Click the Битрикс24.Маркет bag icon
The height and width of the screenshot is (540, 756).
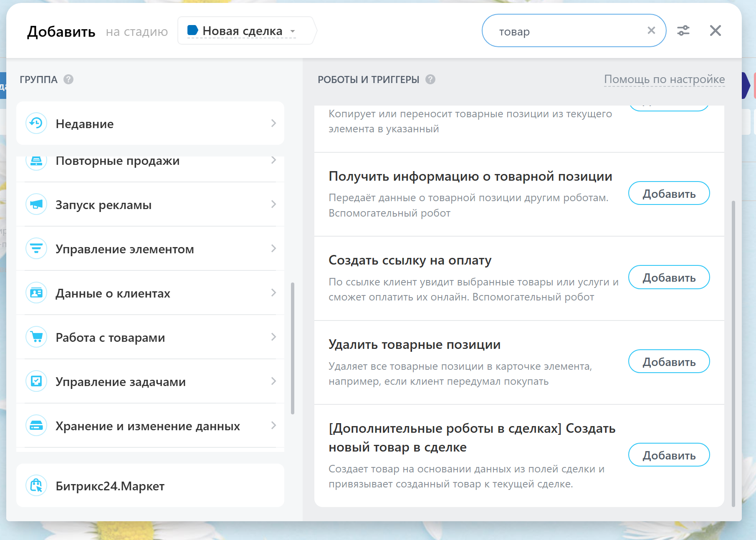point(36,486)
